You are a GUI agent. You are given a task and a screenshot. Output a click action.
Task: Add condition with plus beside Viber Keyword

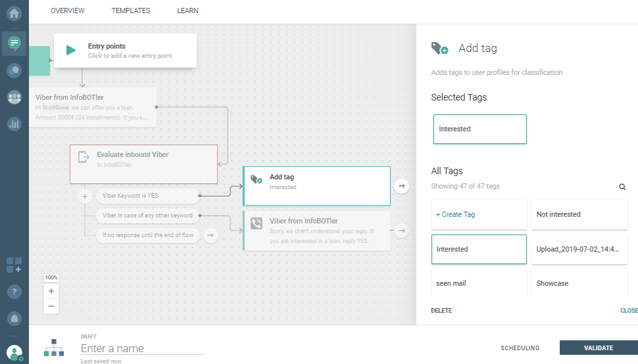pos(84,196)
